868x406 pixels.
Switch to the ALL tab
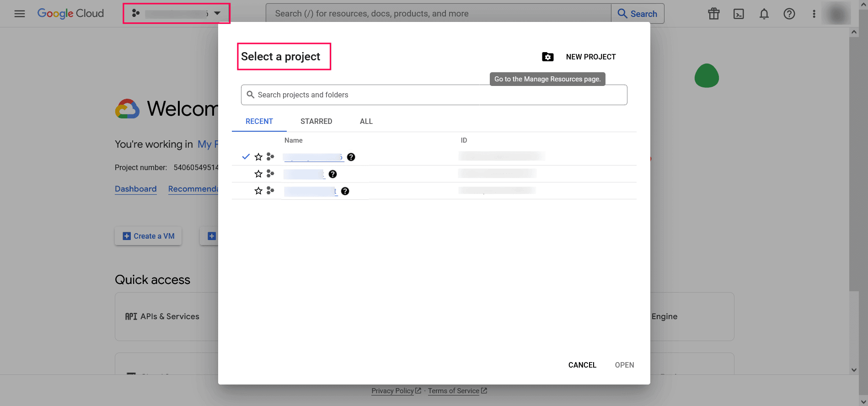(x=366, y=121)
